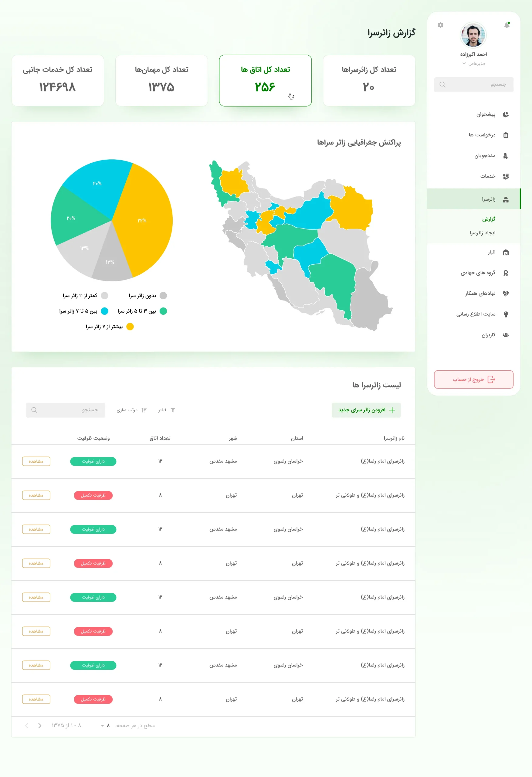Image resolution: width=532 pixels, height=777 pixels.
Task: Click the کاربران users icon
Action: (506, 335)
